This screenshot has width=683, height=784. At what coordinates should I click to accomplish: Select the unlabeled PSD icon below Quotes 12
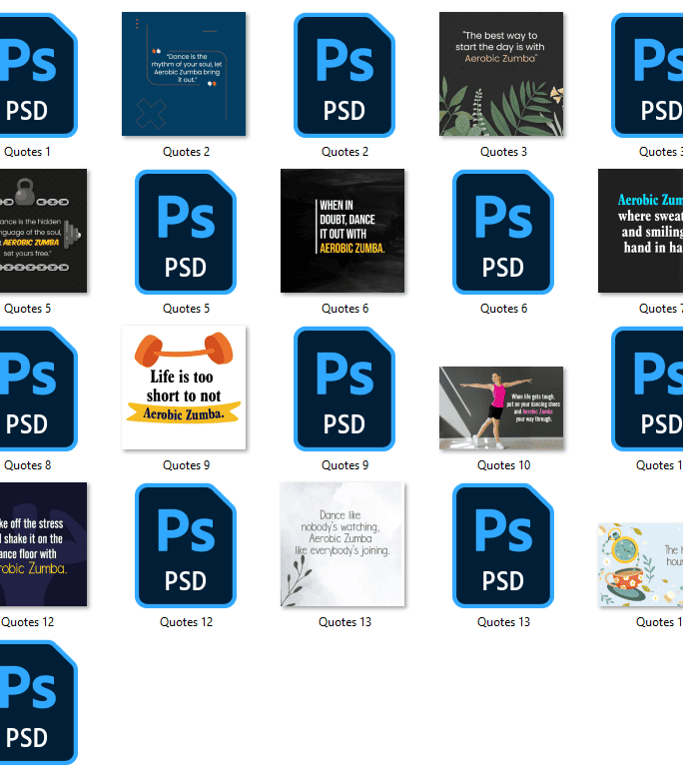(x=38, y=702)
